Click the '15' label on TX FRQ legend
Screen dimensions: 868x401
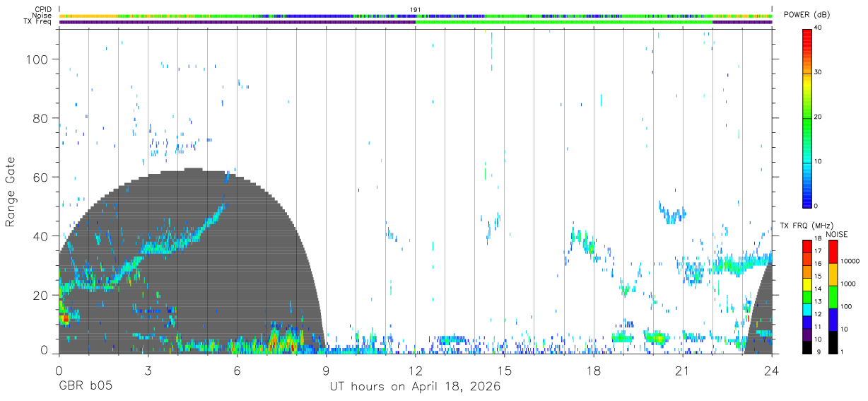817,277
